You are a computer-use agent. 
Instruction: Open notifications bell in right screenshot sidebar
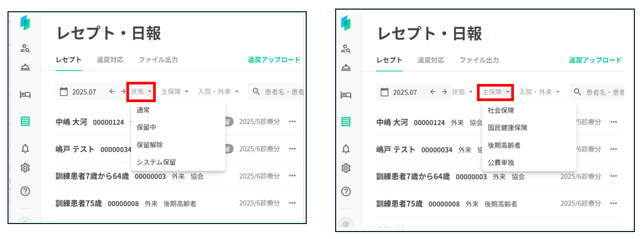346,149
